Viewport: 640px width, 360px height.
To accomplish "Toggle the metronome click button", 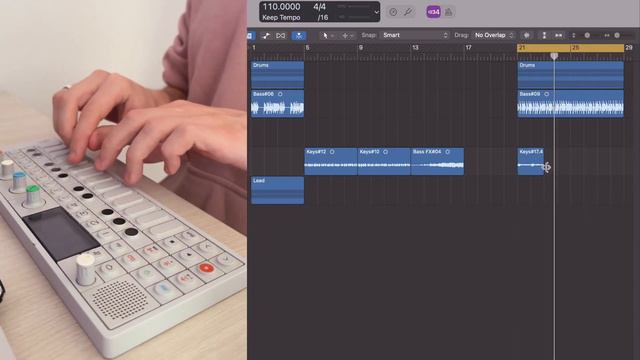I will click(x=449, y=12).
